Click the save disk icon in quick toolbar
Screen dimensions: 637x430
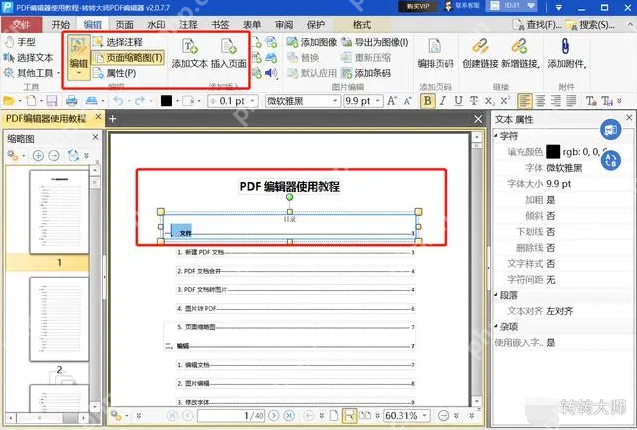[52, 101]
